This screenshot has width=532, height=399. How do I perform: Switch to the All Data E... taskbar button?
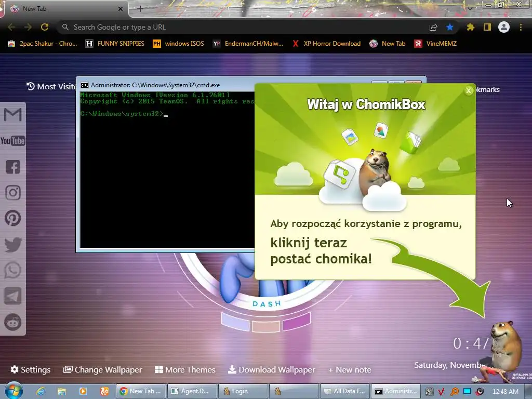pos(345,391)
